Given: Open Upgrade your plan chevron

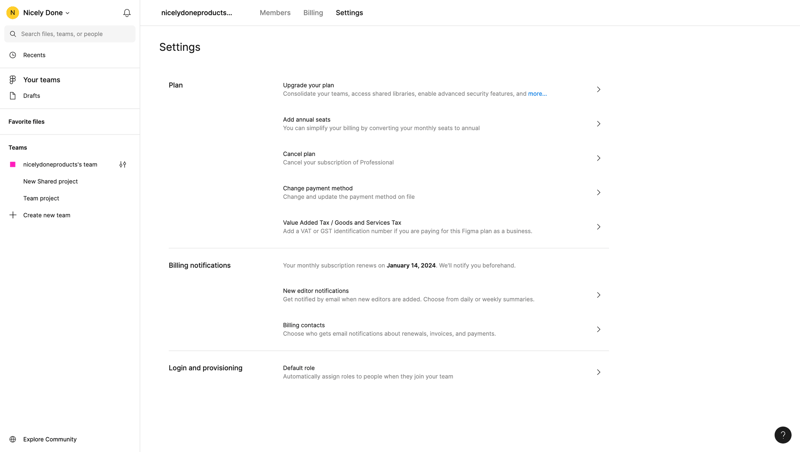Looking at the screenshot, I should point(598,90).
